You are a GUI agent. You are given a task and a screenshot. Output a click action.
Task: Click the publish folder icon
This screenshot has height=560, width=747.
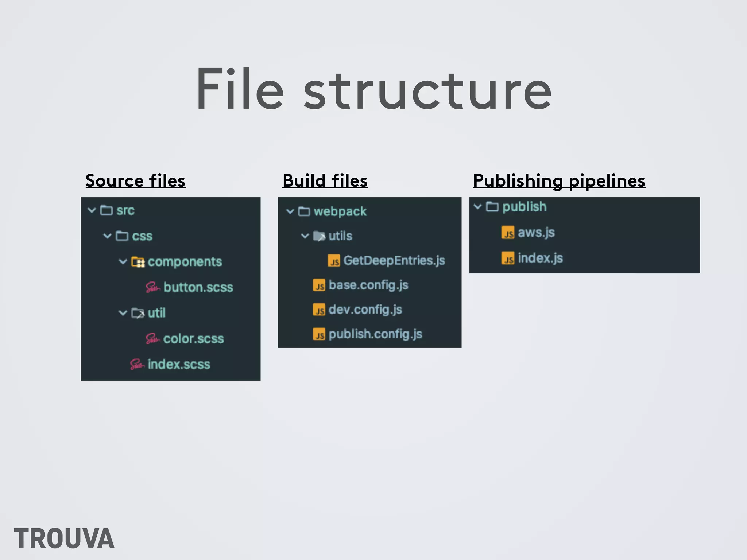point(492,207)
